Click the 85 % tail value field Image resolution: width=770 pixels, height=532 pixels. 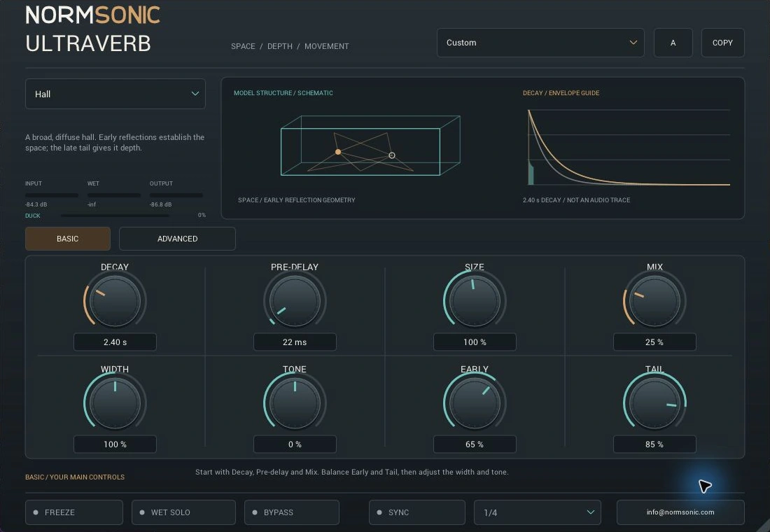point(654,444)
